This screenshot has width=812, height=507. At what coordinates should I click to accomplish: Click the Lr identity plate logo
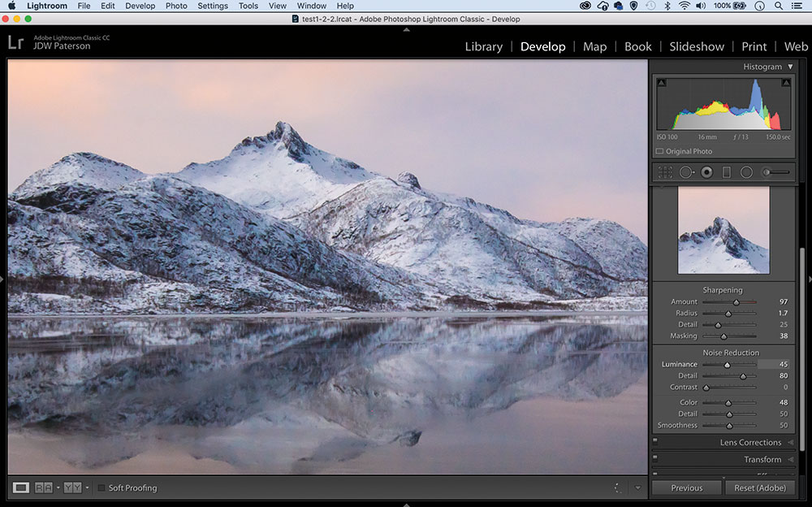[x=15, y=42]
